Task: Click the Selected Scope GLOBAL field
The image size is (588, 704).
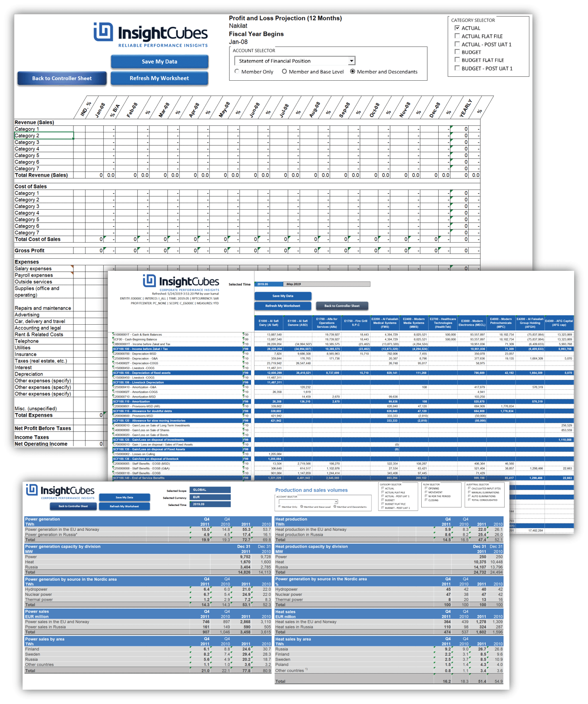Action: pyautogui.click(x=210, y=490)
